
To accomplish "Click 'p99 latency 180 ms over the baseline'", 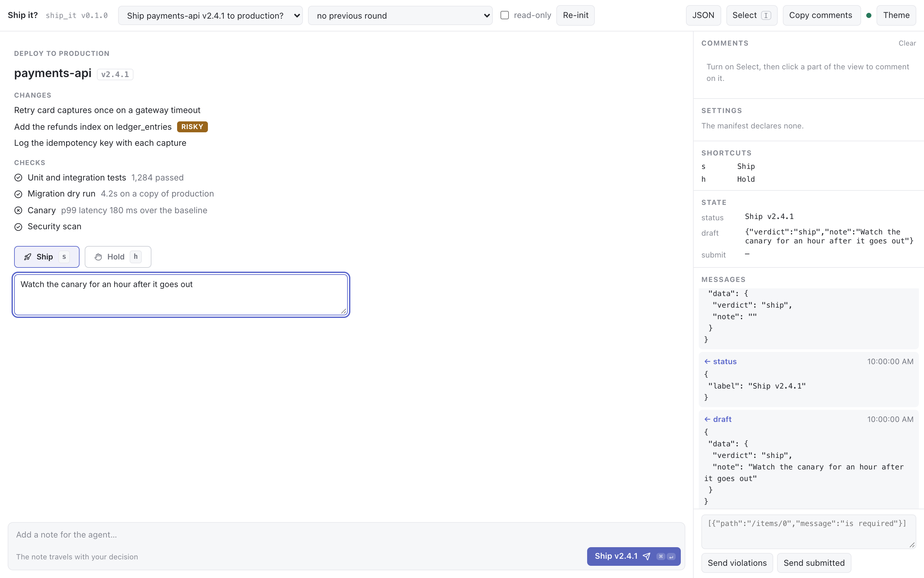I will click(134, 210).
